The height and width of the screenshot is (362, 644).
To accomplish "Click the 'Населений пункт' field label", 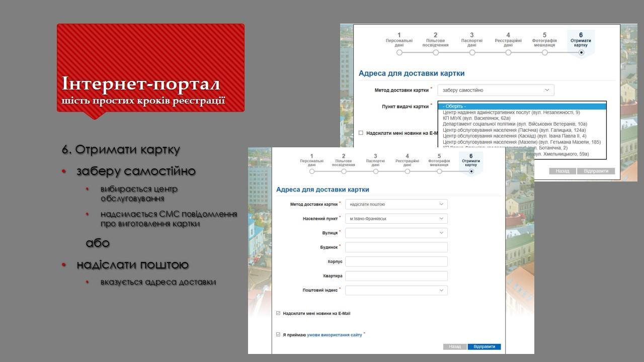I will click(320, 219).
